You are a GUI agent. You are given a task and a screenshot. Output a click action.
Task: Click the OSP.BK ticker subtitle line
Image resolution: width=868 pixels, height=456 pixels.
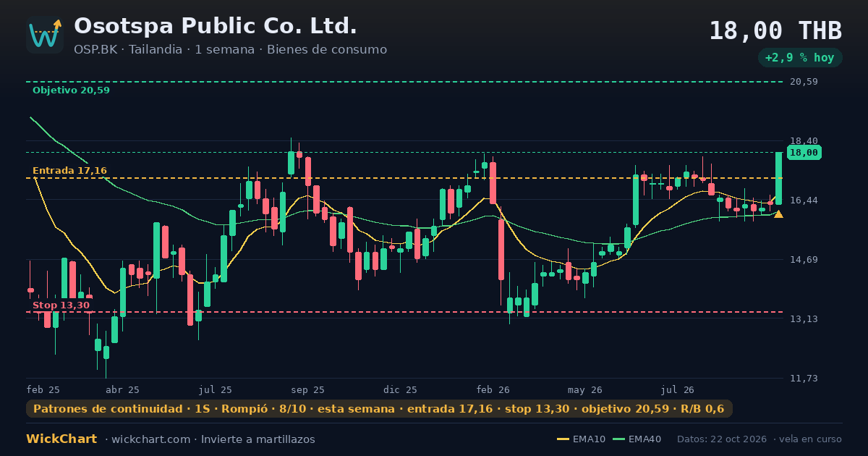pyautogui.click(x=230, y=50)
